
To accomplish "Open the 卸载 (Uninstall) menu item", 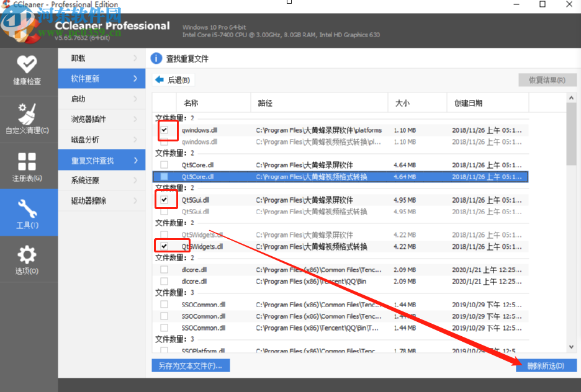I will click(x=102, y=58).
